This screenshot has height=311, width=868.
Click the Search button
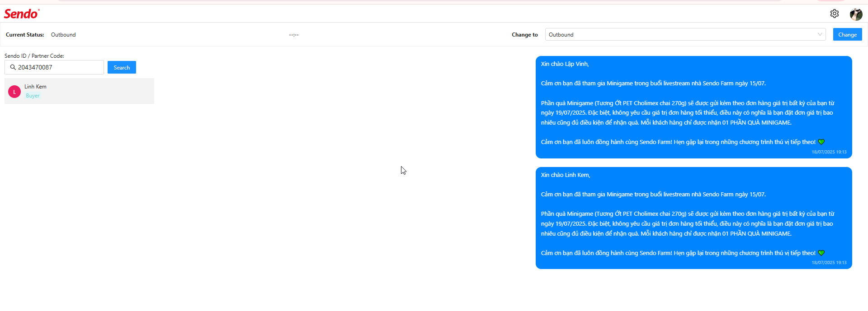coord(122,68)
